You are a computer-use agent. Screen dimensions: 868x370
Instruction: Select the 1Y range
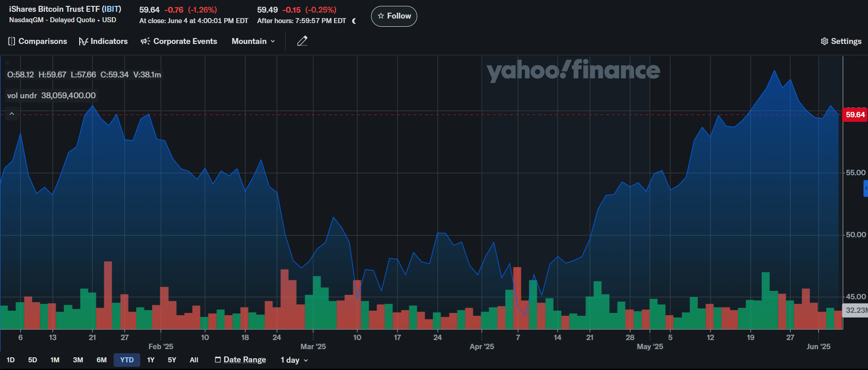click(x=151, y=360)
